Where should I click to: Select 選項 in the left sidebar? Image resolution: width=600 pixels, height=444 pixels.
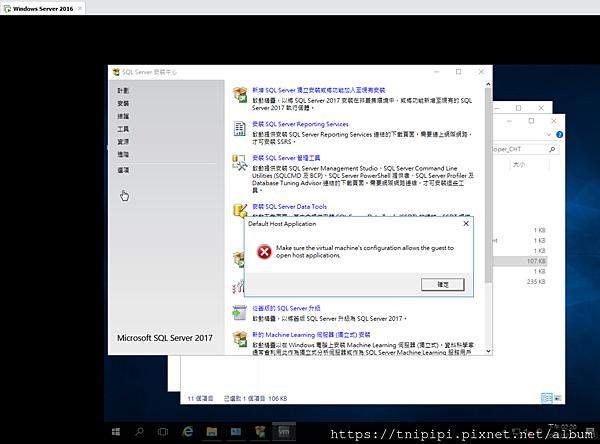(x=123, y=170)
